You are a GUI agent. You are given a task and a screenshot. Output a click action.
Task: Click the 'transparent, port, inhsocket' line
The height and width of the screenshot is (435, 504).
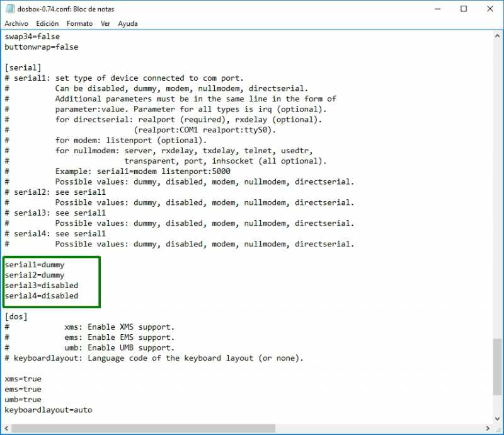(226, 161)
